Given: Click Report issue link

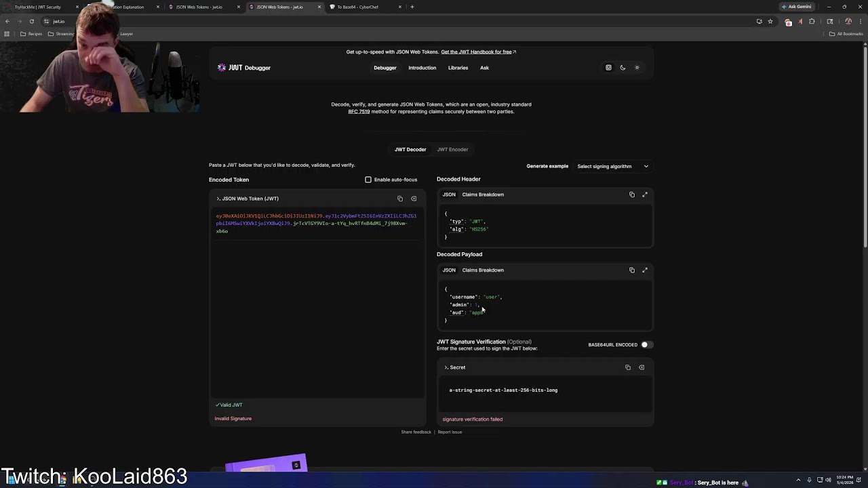Looking at the screenshot, I should click(x=450, y=432).
